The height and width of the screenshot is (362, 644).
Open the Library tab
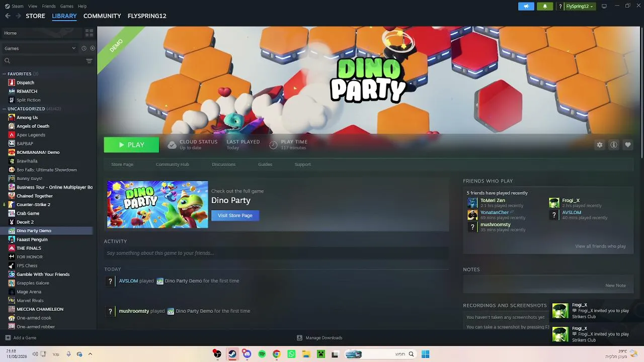click(64, 16)
